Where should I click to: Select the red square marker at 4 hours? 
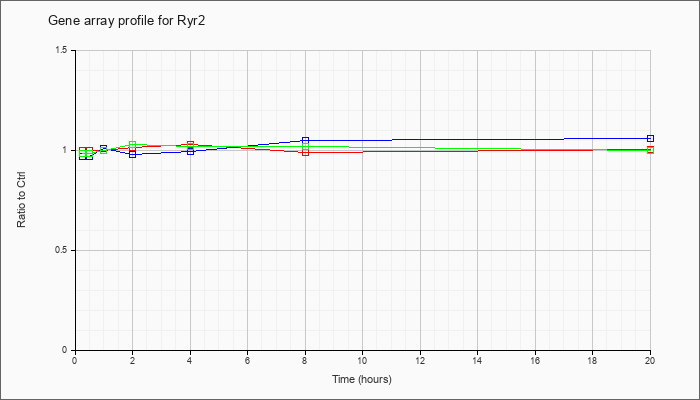pyautogui.click(x=191, y=144)
